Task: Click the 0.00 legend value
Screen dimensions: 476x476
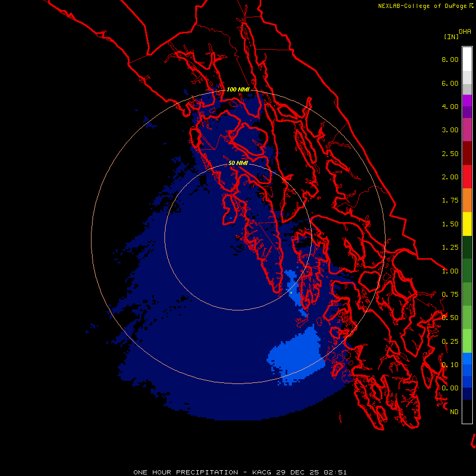Action: (x=450, y=388)
